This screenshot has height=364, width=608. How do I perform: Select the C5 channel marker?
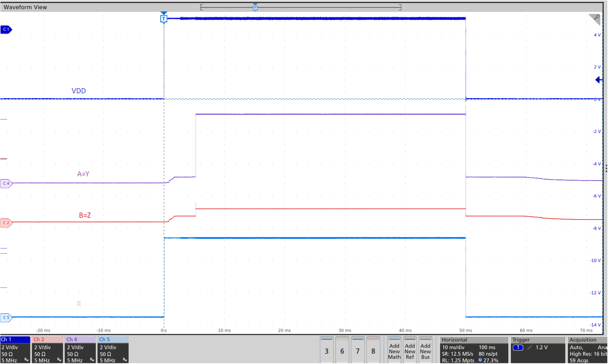point(6,317)
